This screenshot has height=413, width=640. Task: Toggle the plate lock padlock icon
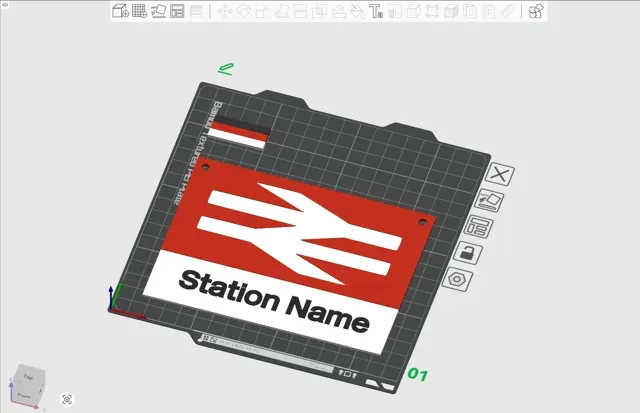tap(468, 253)
